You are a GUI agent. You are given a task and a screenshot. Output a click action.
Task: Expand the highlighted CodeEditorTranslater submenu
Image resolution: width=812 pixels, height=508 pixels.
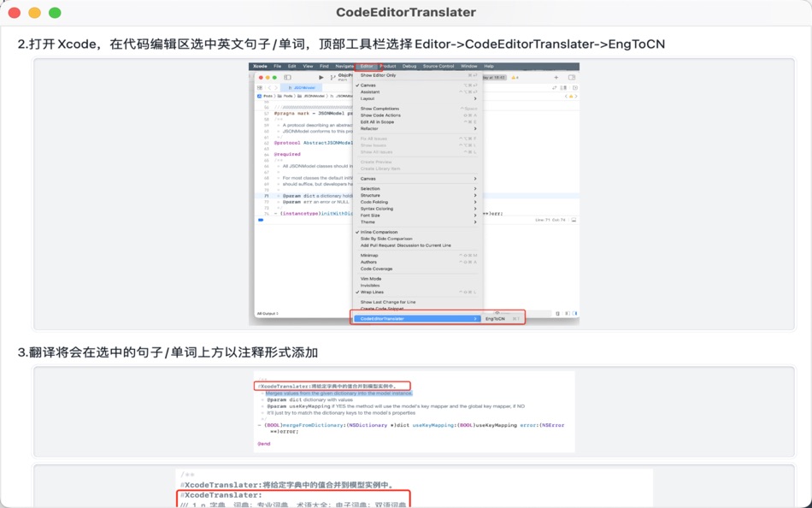click(417, 319)
